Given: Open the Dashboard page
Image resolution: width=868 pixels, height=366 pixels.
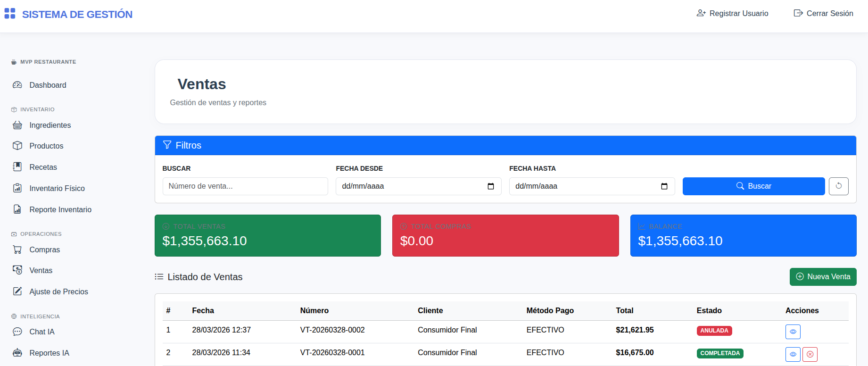Looking at the screenshot, I should 48,85.
